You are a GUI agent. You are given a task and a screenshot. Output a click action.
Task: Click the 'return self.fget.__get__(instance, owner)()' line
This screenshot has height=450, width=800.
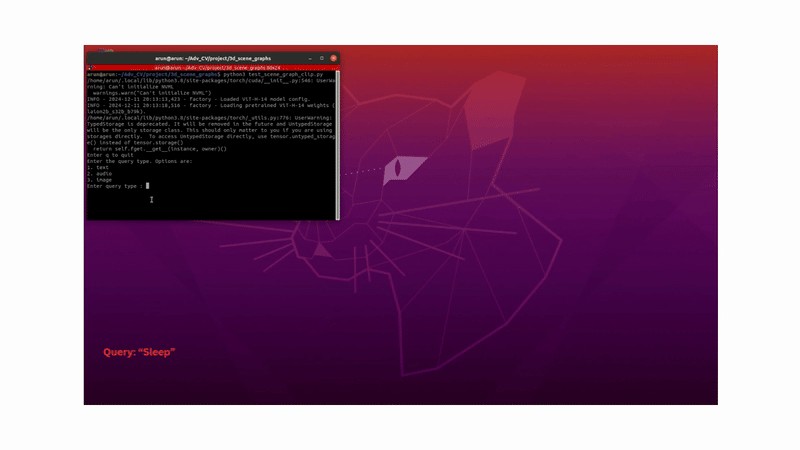coord(160,149)
